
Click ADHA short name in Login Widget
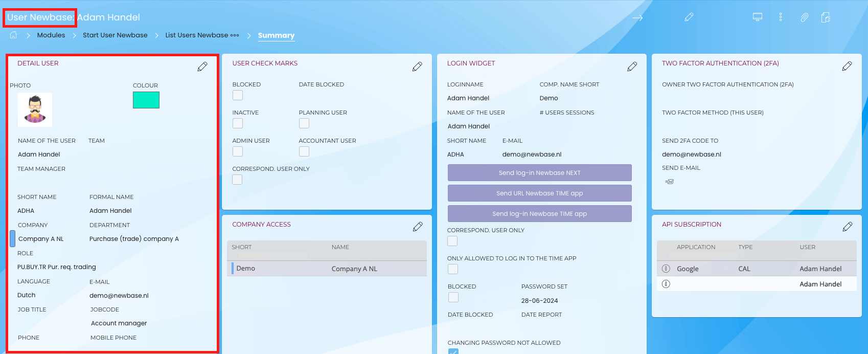[455, 154]
